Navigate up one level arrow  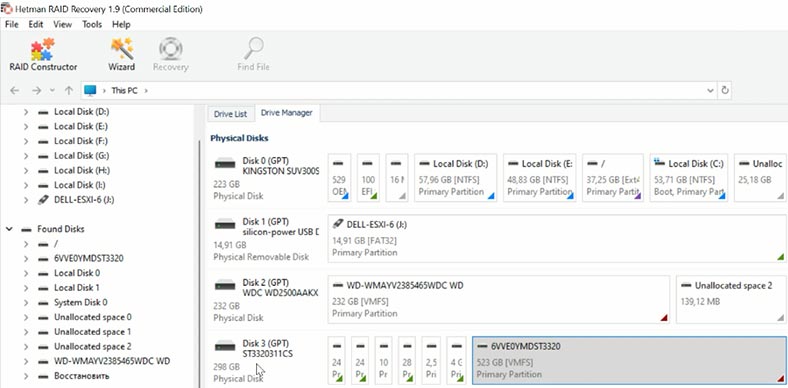click(69, 90)
